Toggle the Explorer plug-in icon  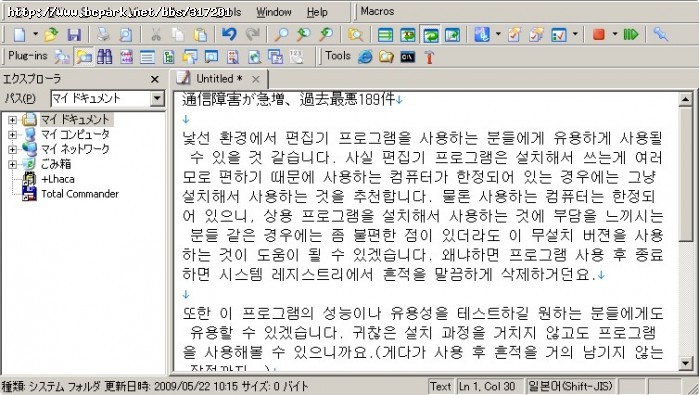pyautogui.click(x=83, y=57)
